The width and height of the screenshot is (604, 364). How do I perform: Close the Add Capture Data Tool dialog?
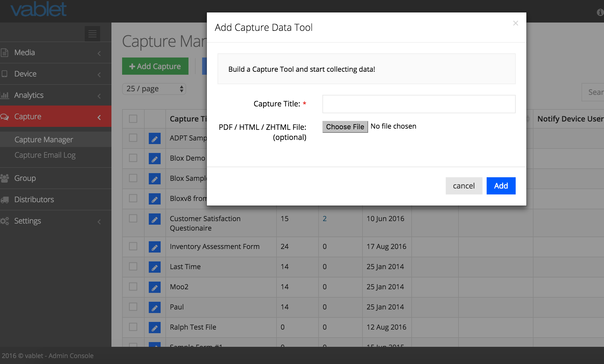click(x=515, y=23)
